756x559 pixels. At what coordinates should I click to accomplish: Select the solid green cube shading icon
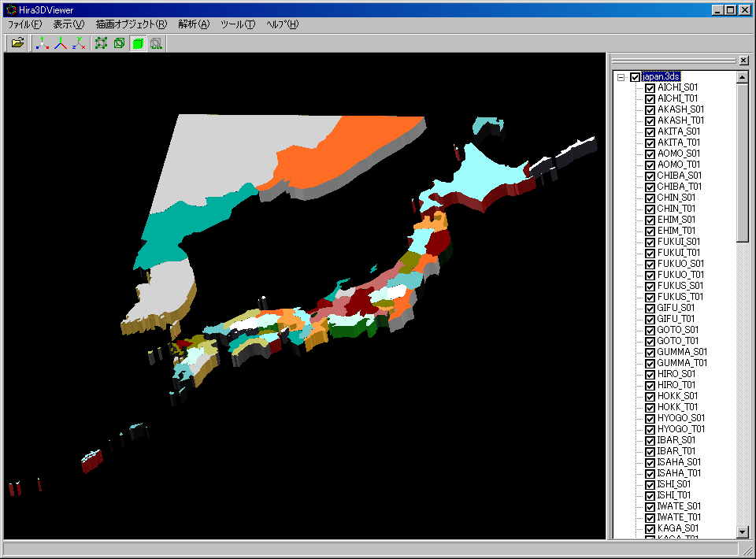[138, 43]
